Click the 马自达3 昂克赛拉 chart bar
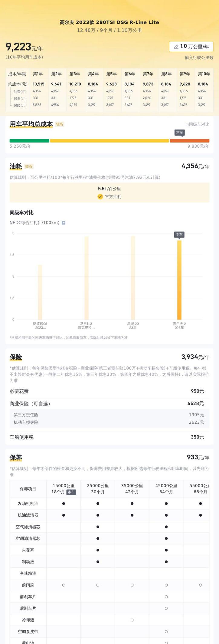Screen dimensions: 219x644 point(87,278)
